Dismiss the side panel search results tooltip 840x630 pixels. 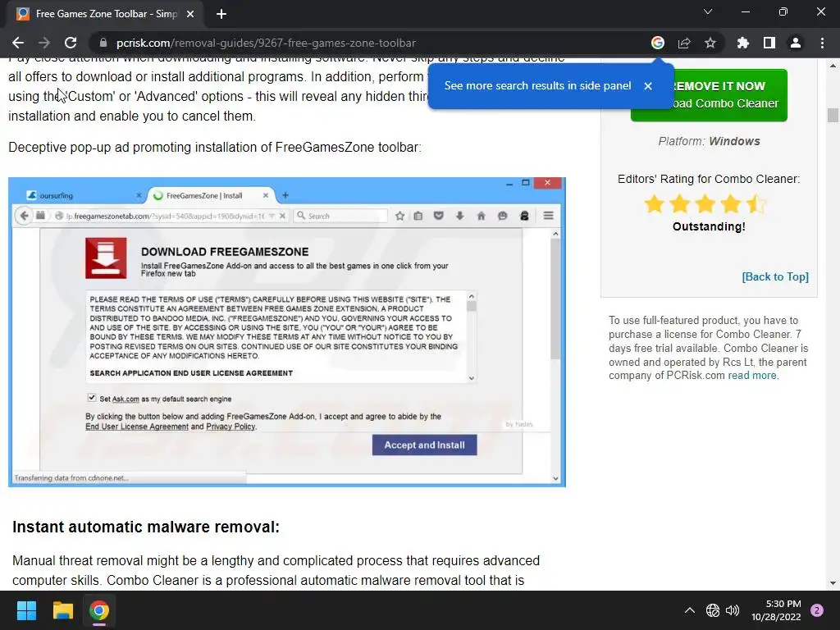point(648,85)
